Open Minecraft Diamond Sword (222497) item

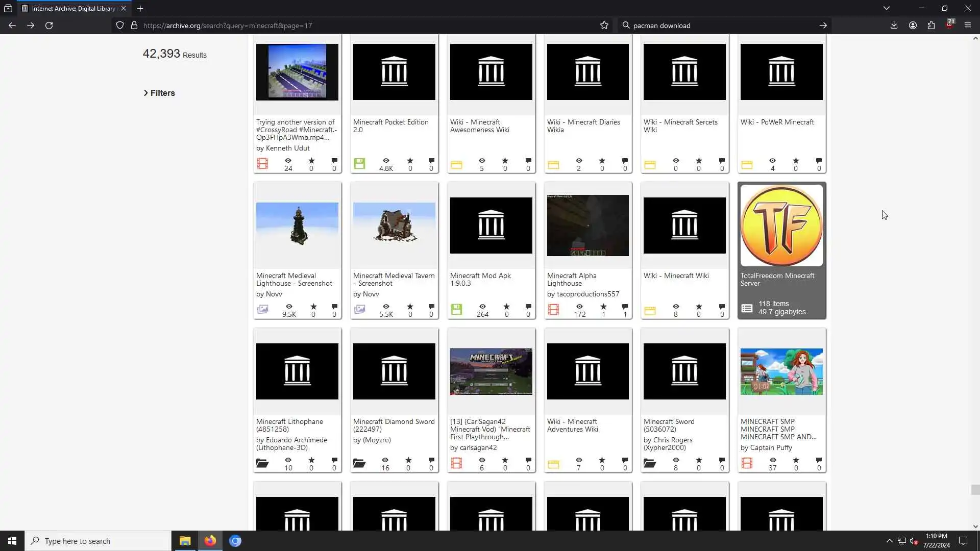(394, 425)
